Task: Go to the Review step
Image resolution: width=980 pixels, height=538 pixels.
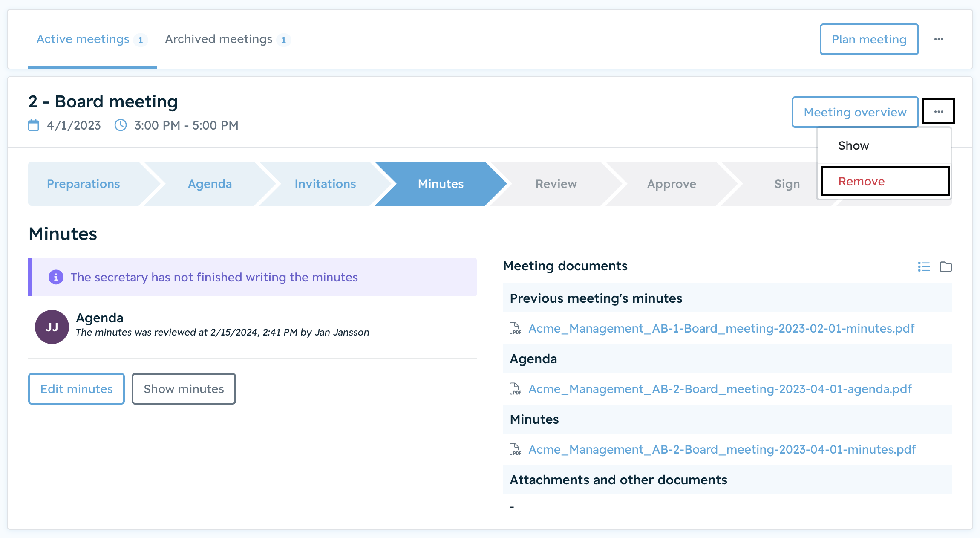Action: pyautogui.click(x=556, y=184)
